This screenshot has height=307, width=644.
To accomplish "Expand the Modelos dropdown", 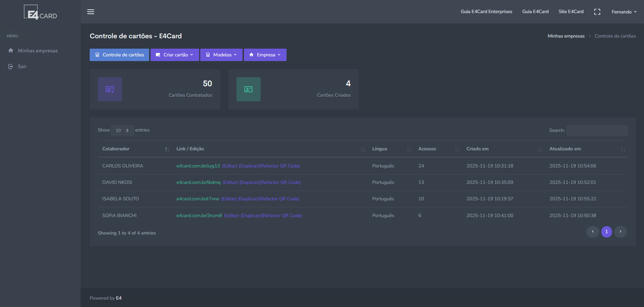I will 221,55.
